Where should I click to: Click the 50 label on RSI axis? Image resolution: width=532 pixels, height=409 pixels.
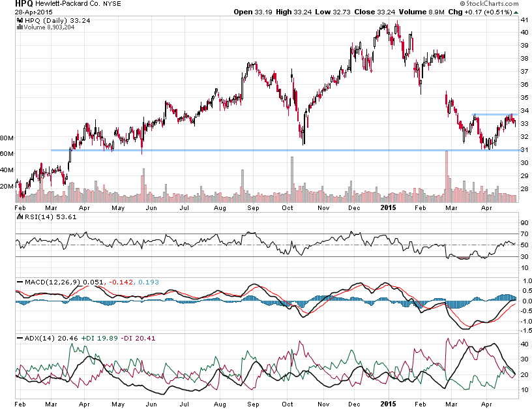pos(525,245)
